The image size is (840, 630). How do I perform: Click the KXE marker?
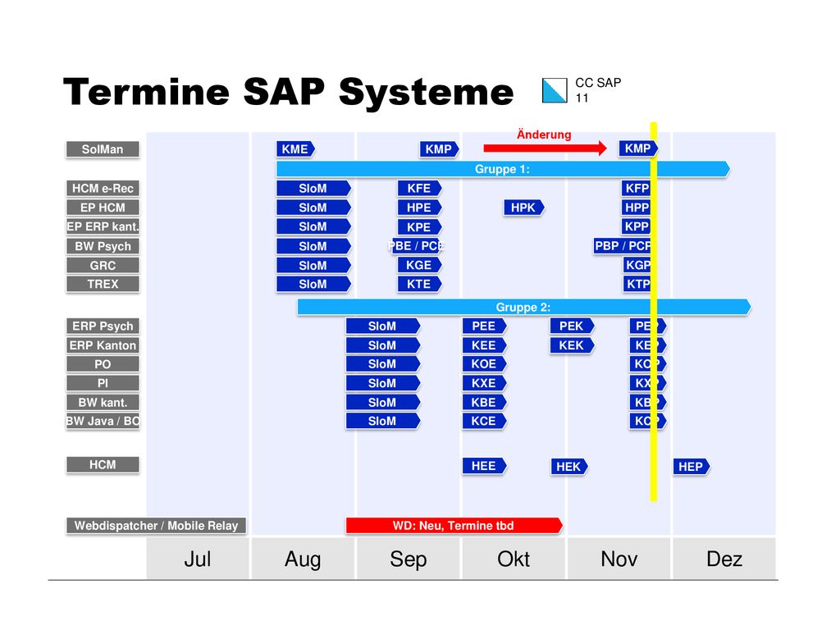pyautogui.click(x=484, y=384)
